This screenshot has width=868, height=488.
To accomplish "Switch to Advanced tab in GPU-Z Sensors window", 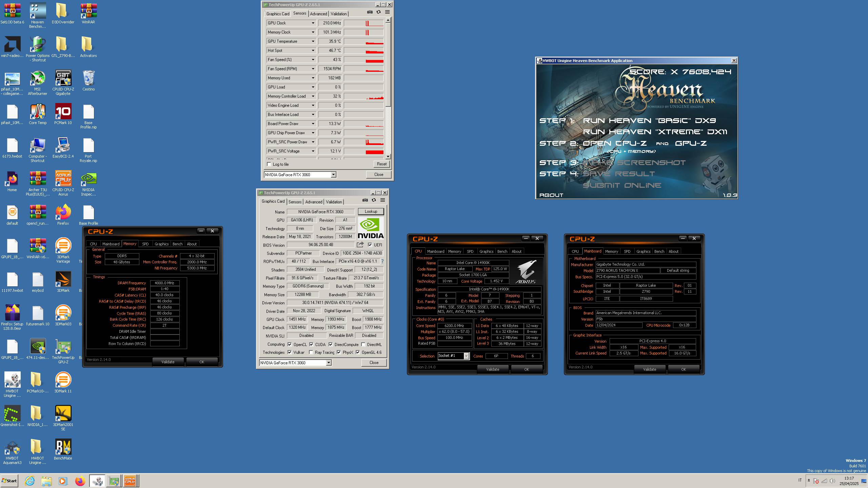I will tap(318, 14).
